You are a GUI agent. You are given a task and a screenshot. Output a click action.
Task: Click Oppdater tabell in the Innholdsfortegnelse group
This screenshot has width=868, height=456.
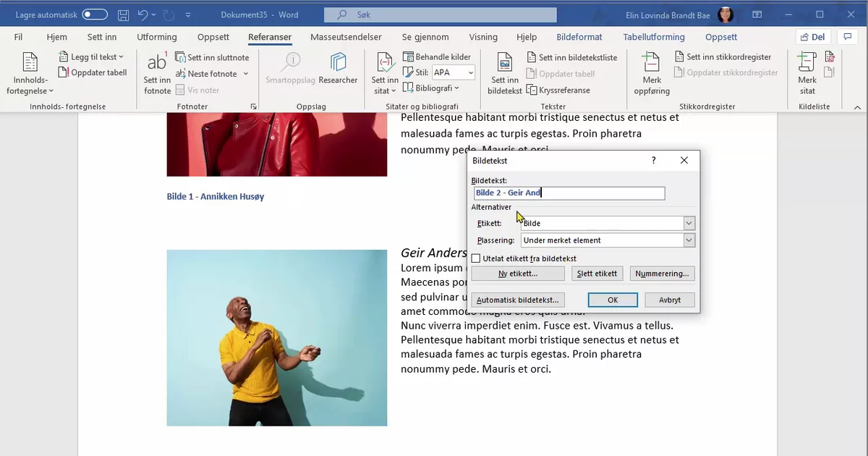(93, 72)
